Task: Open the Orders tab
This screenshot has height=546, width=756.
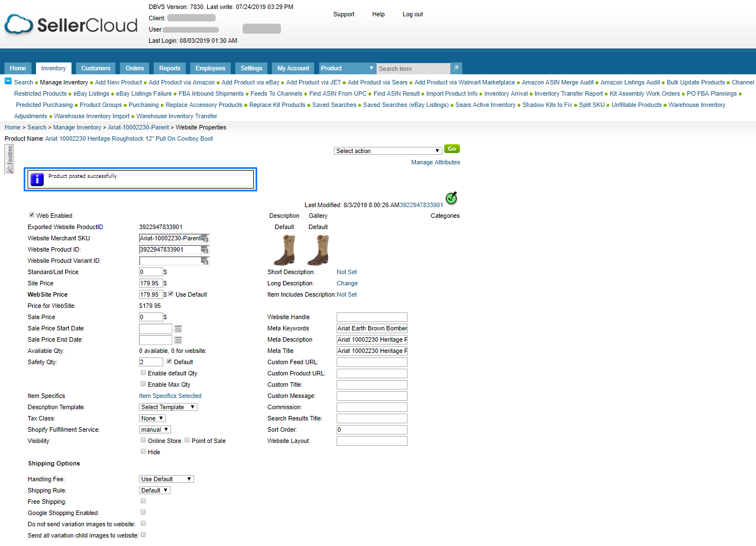Action: pyautogui.click(x=135, y=68)
